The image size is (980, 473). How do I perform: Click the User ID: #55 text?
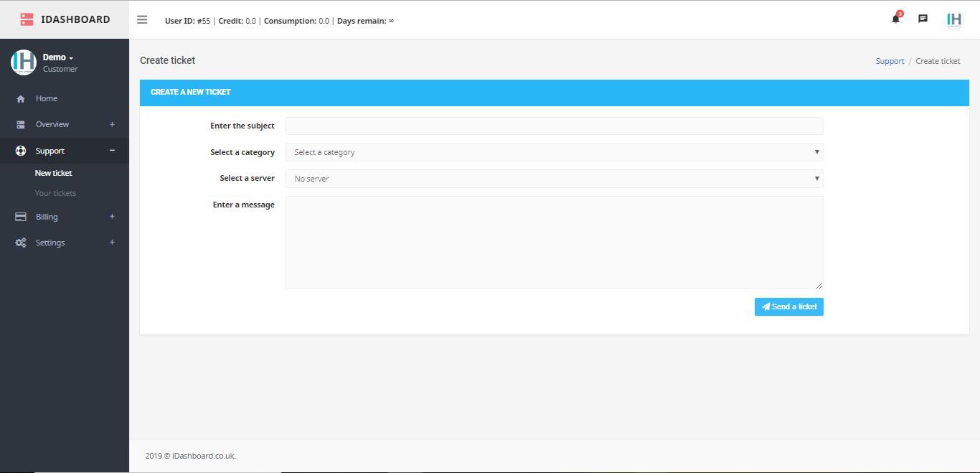pos(187,21)
